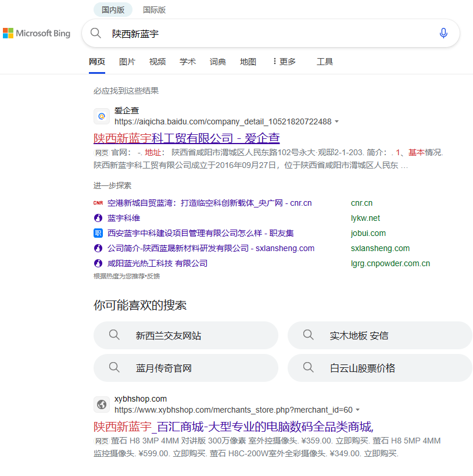
Task: Open the 更多 menu
Action: pos(284,62)
